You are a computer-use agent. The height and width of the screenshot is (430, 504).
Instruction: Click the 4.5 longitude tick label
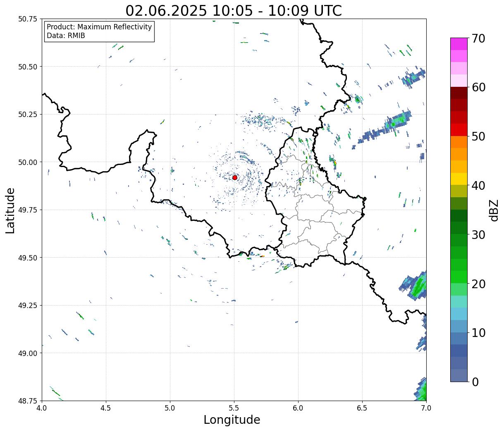106,408
